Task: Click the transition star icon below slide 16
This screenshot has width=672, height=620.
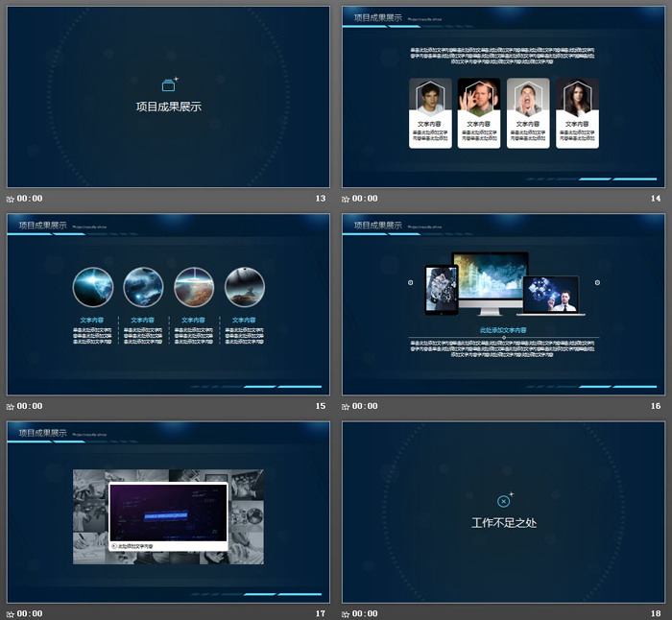Action: point(347,406)
